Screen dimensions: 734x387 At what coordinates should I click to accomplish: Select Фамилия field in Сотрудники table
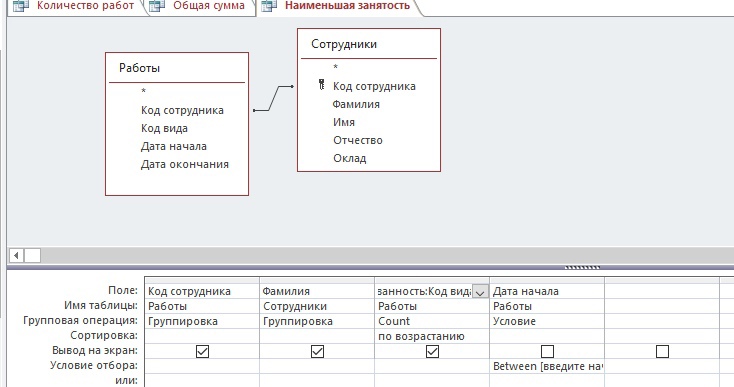[x=356, y=104]
